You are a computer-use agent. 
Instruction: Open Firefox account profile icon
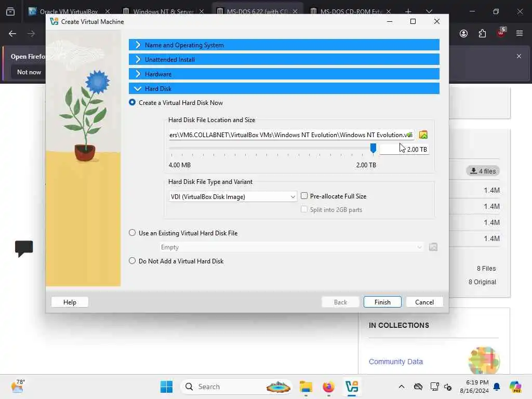click(463, 33)
